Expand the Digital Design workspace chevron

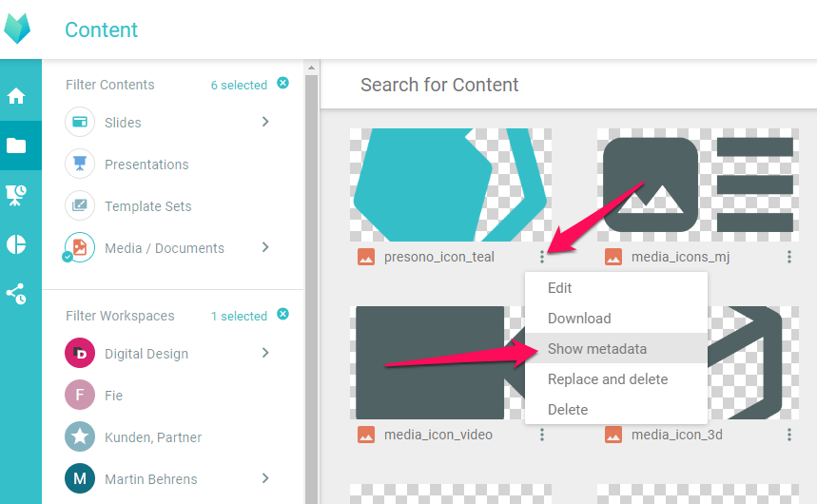click(x=265, y=353)
